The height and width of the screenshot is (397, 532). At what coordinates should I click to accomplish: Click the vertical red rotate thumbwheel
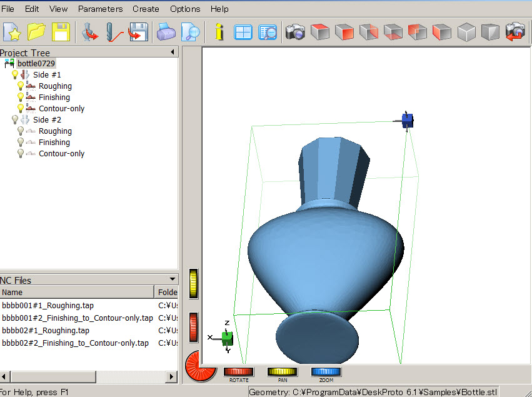point(193,328)
